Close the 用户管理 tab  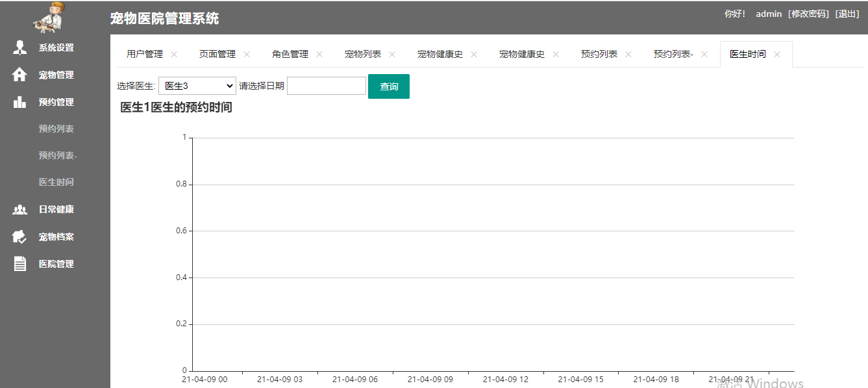[174, 55]
